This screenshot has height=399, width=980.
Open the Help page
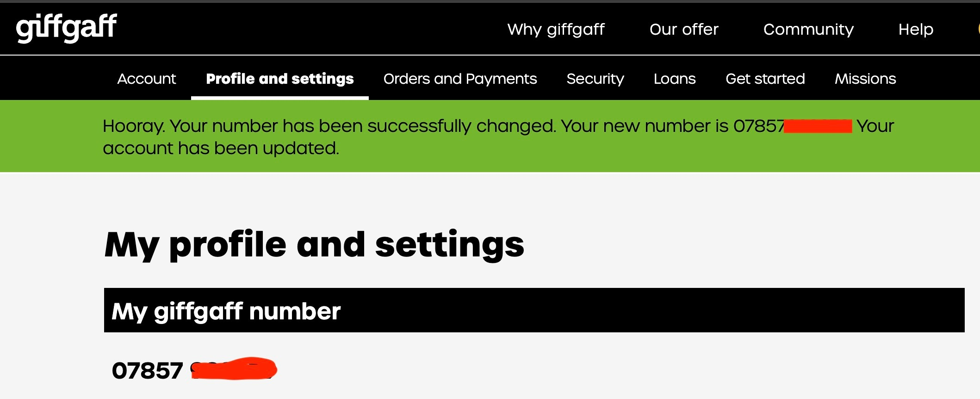[x=915, y=29]
